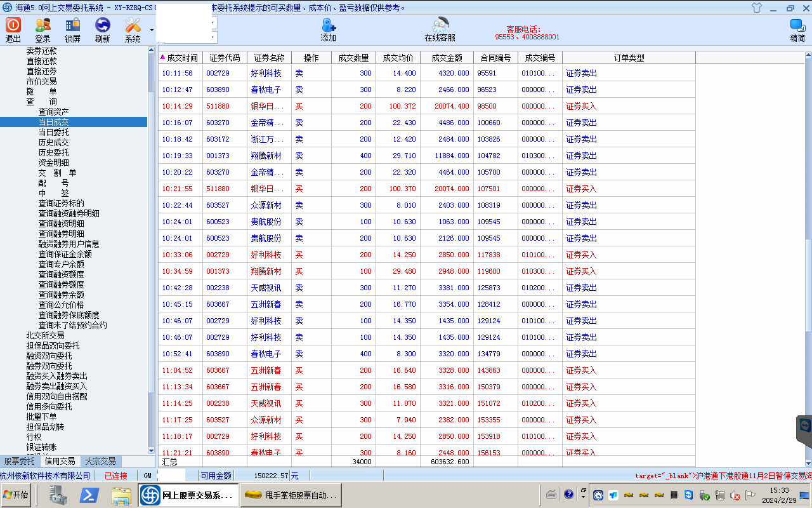Open Windows PowerShell from the taskbar
This screenshot has width=812, height=508.
[89, 495]
